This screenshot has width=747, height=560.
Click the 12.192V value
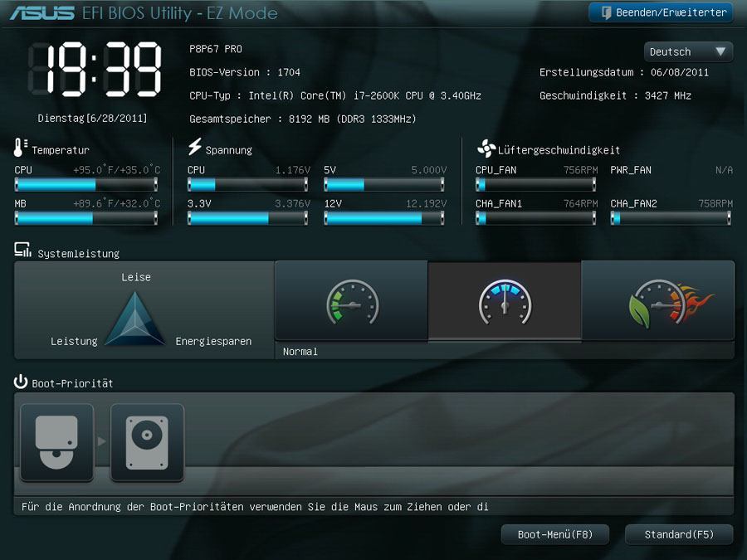[x=427, y=204]
